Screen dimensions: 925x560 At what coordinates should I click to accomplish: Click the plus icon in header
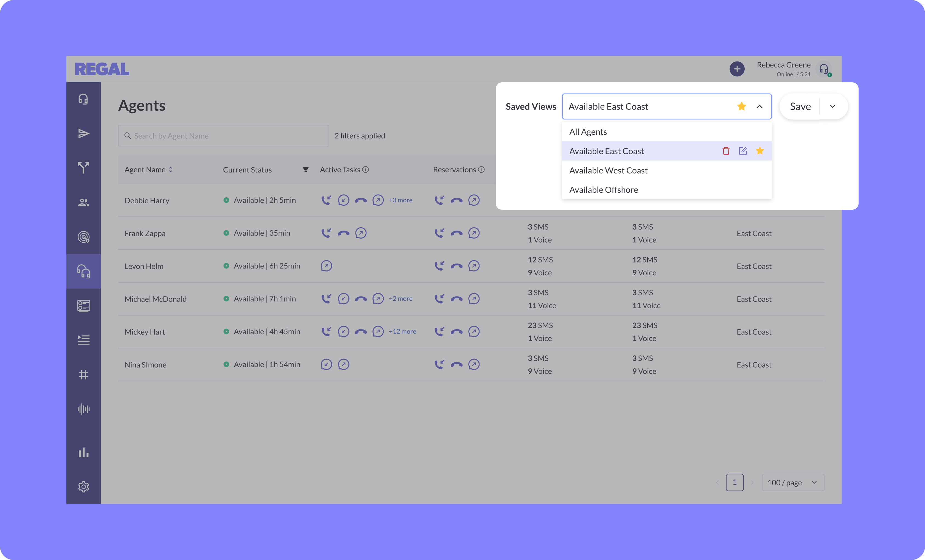point(736,69)
